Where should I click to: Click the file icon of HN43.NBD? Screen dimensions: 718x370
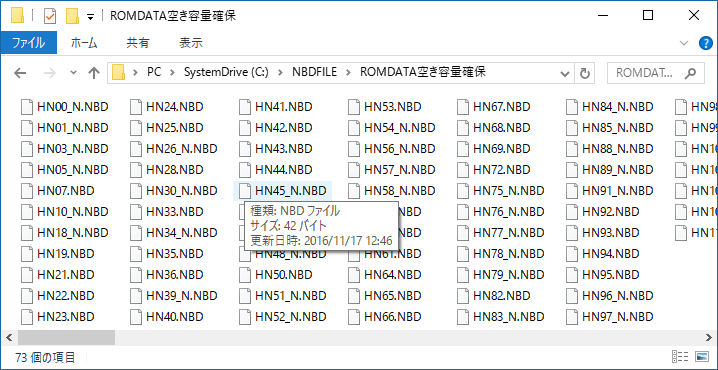(x=245, y=149)
